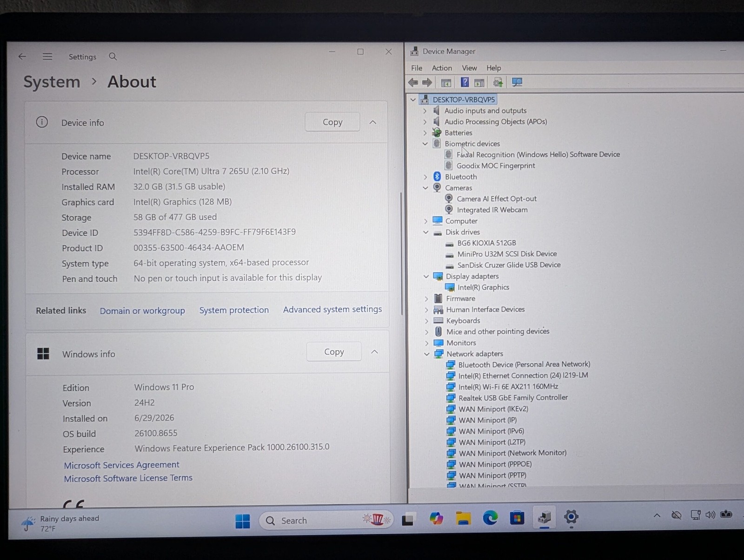This screenshot has width=744, height=560.
Task: Select BG6 KIOXIA 512GB disk drive
Action: coord(481,243)
